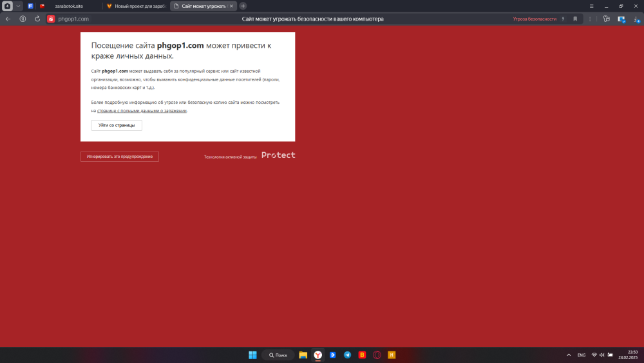Click the Windows Start button
This screenshot has height=363, width=644.
(x=252, y=355)
